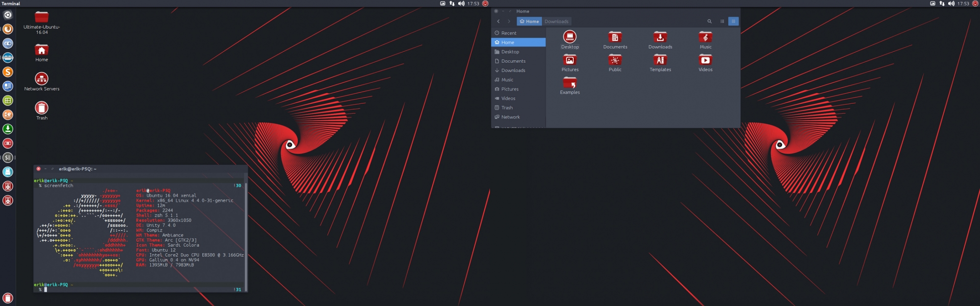The height and width of the screenshot is (306, 980).
Task: Select Trash in the Files sidebar
Action: click(518, 107)
